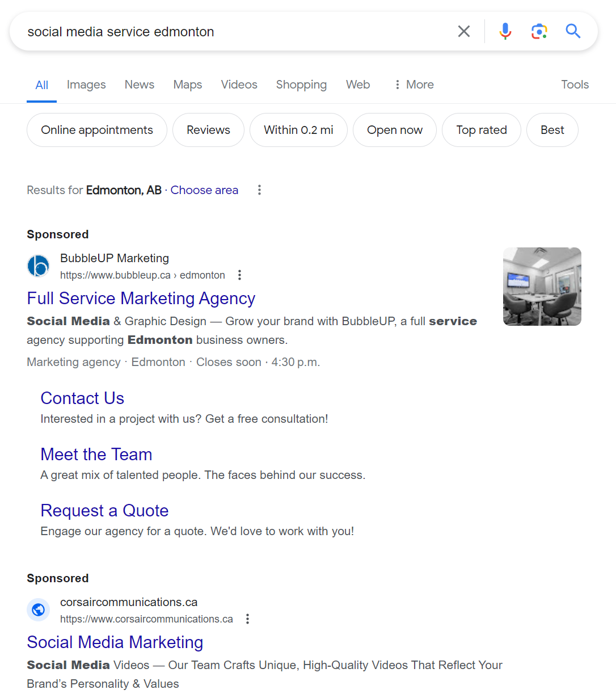Image resolution: width=616 pixels, height=698 pixels.
Task: Click the blue magnifier search button
Action: 573,32
